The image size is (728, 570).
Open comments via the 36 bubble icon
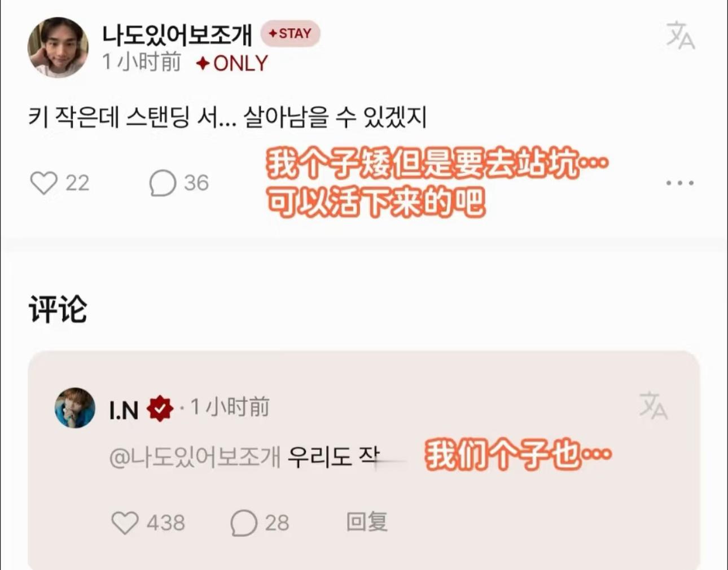(x=163, y=183)
